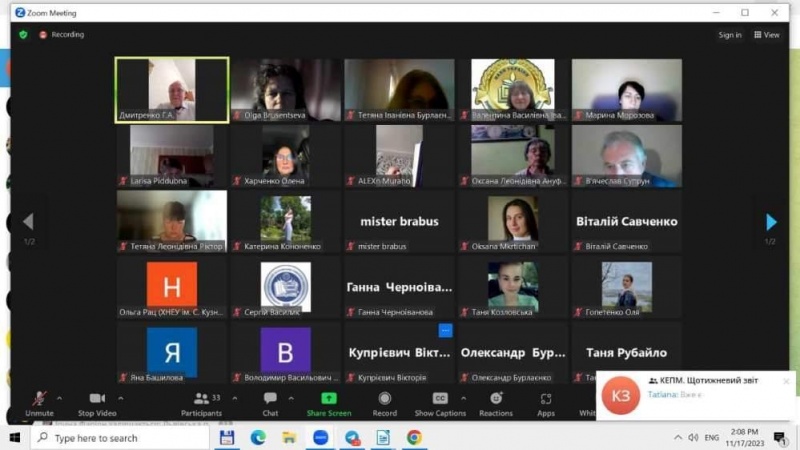800x450 pixels.
Task: Click the Sign in link
Action: click(x=729, y=35)
